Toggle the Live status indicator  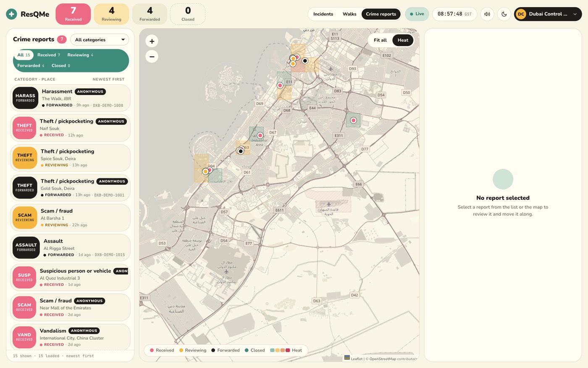417,14
